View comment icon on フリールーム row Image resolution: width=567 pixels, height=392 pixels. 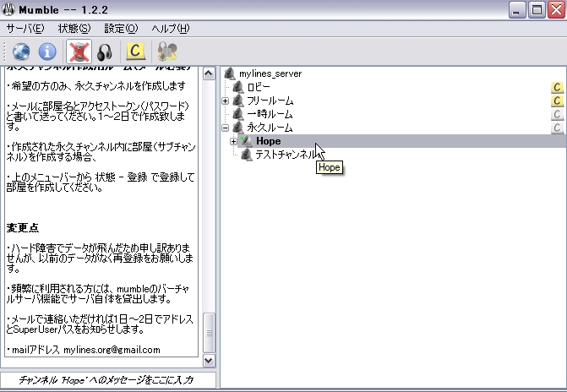click(557, 101)
